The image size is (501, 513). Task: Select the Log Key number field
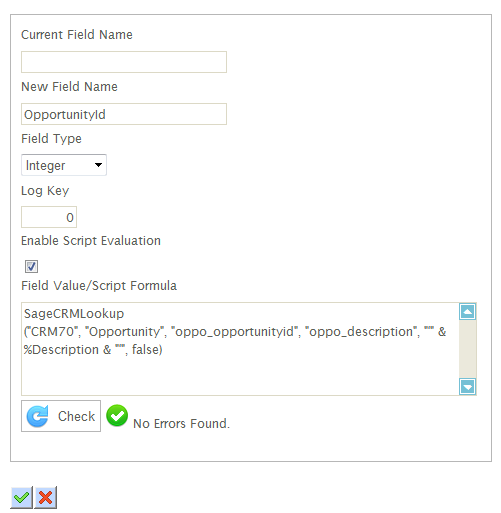coord(49,217)
